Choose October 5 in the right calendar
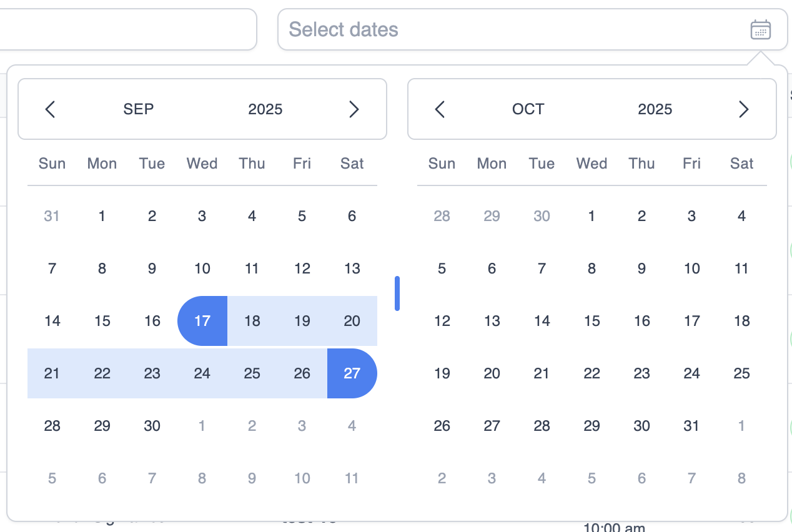 442,268
